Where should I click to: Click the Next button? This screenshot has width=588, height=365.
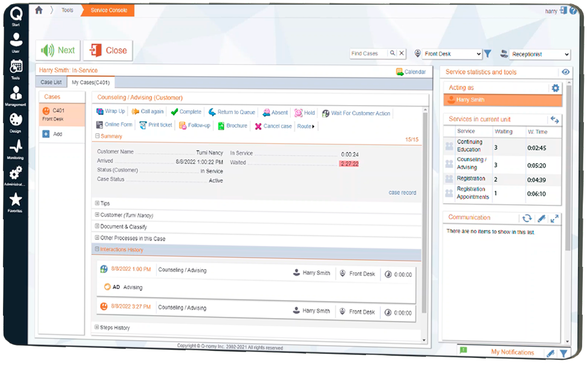[58, 50]
